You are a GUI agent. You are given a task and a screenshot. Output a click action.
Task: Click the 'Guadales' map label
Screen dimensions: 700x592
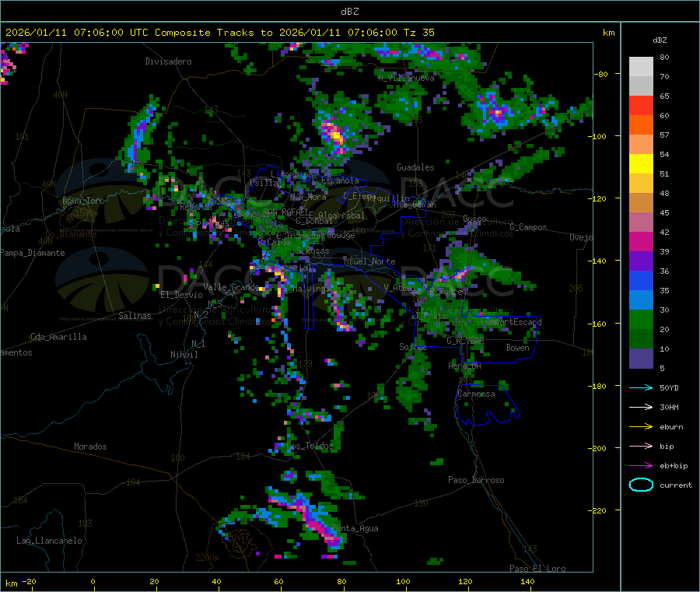(415, 167)
